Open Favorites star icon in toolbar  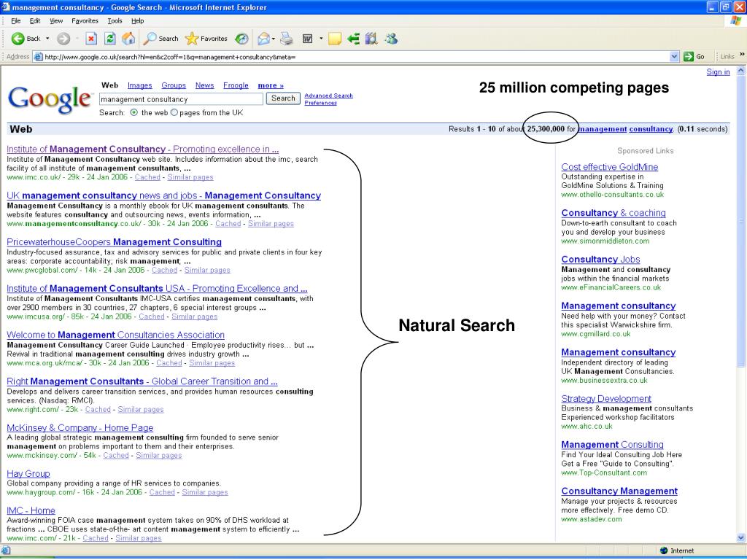192,39
